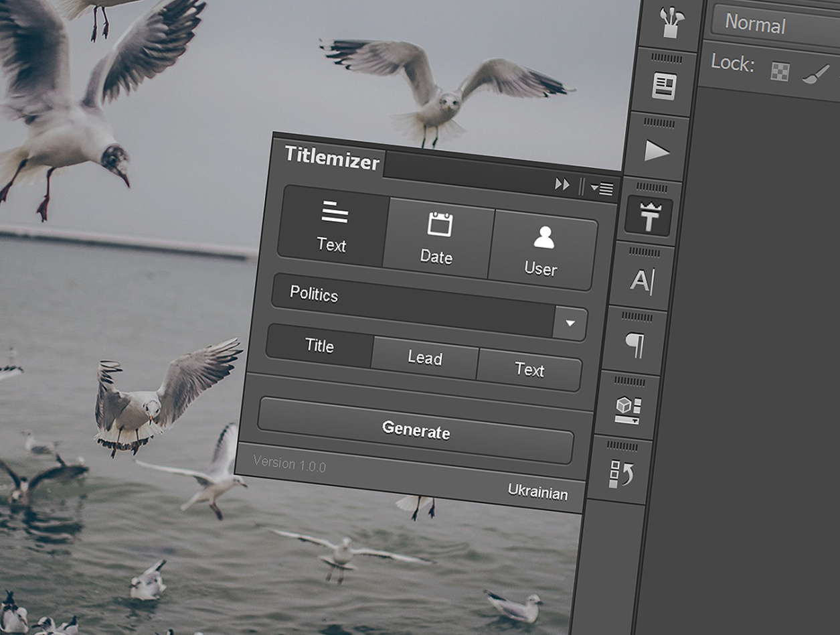The height and width of the screenshot is (635, 840).
Task: Select the Text generator mode
Action: coord(333,227)
